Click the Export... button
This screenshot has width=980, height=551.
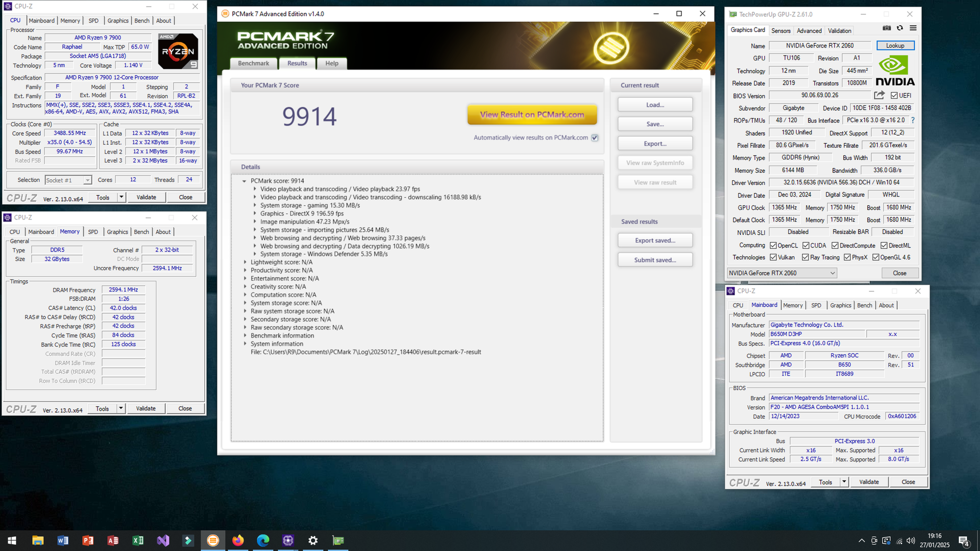click(x=655, y=143)
